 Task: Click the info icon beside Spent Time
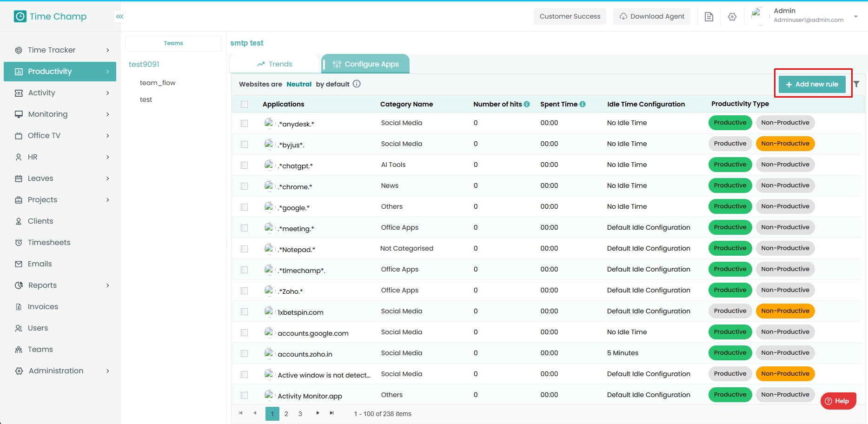coord(583,104)
